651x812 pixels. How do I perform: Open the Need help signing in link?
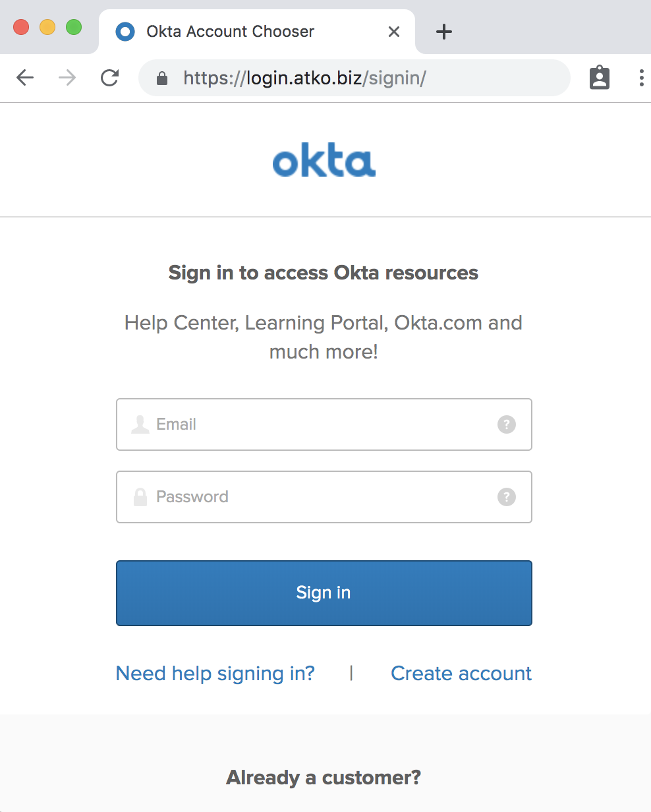(215, 674)
